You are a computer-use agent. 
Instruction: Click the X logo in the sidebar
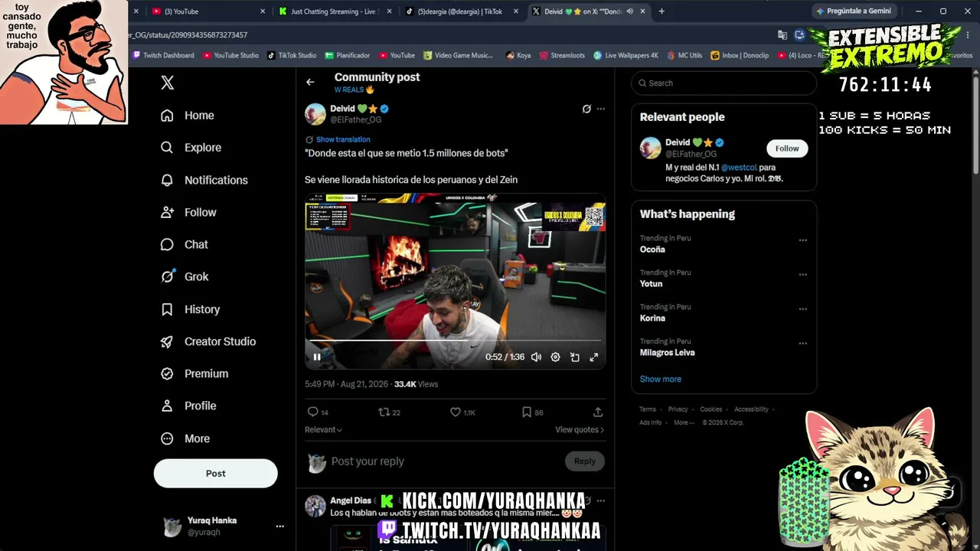coord(168,83)
